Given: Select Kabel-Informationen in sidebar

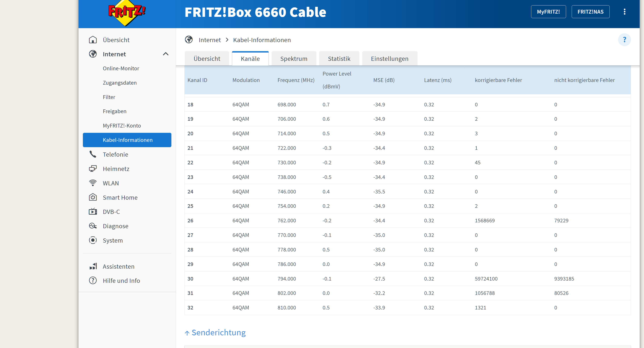Looking at the screenshot, I should click(127, 140).
